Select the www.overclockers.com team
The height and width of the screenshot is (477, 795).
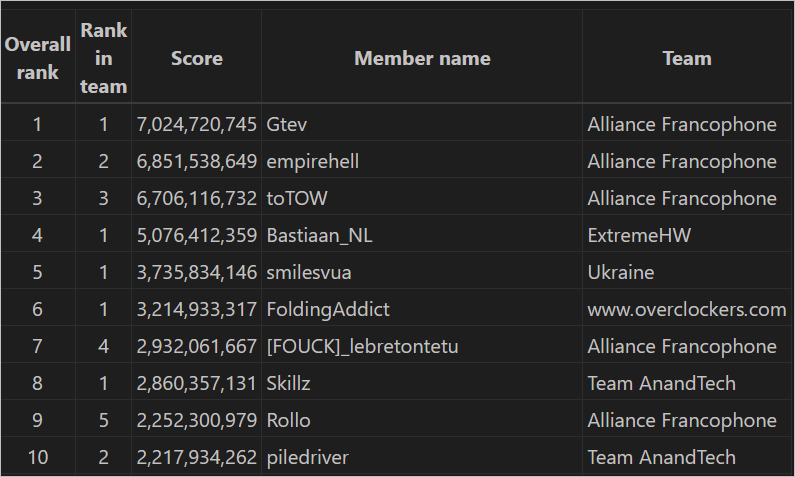click(687, 310)
